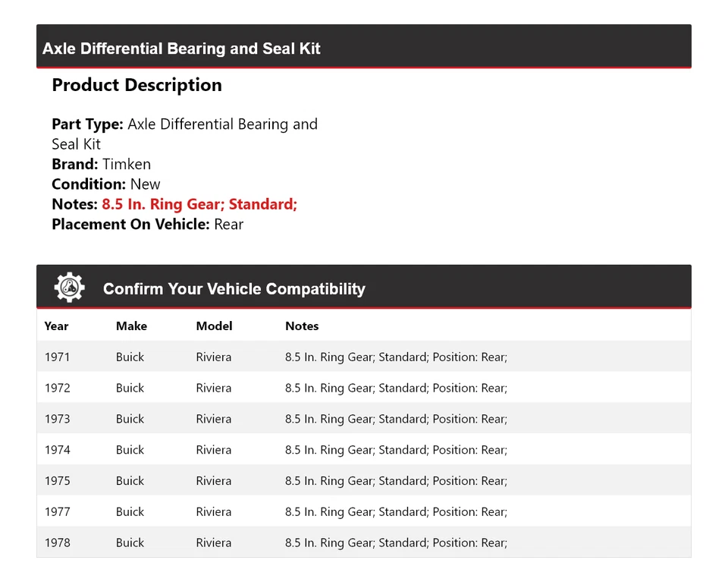This screenshot has height=582, width=728.
Task: Click the Model column header
Action: pyautogui.click(x=214, y=326)
